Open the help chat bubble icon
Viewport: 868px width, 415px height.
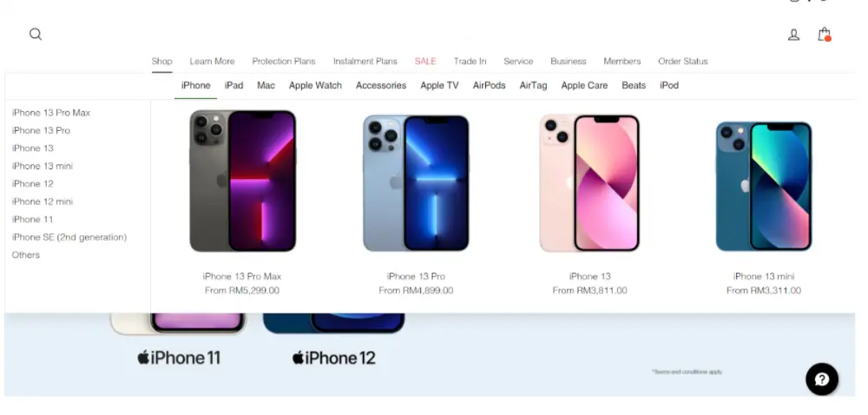(822, 379)
